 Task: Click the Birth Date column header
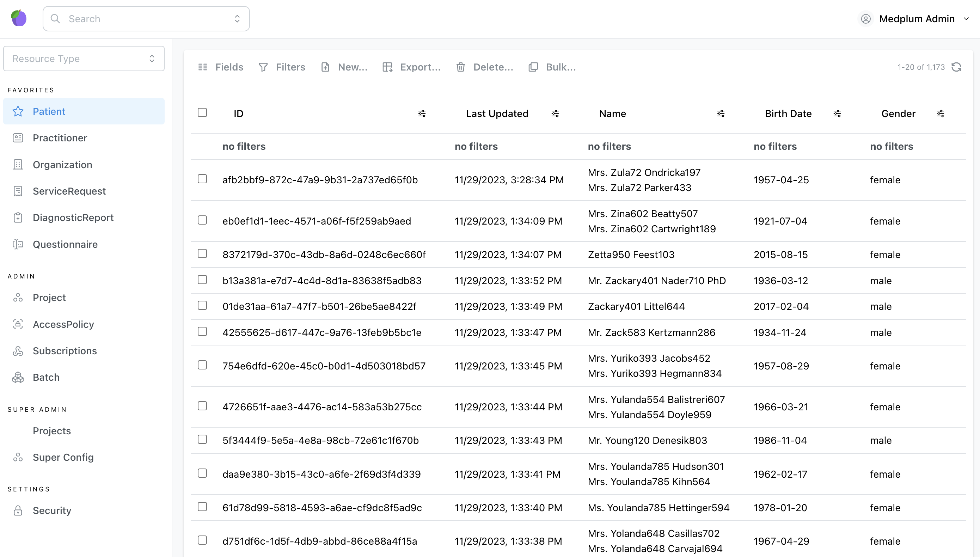(x=788, y=114)
